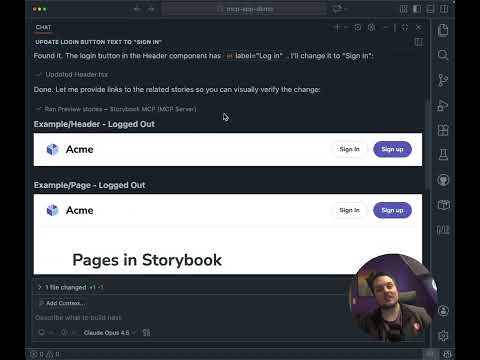Open the Search view in activity bar
480x360 pixels.
[x=443, y=55]
